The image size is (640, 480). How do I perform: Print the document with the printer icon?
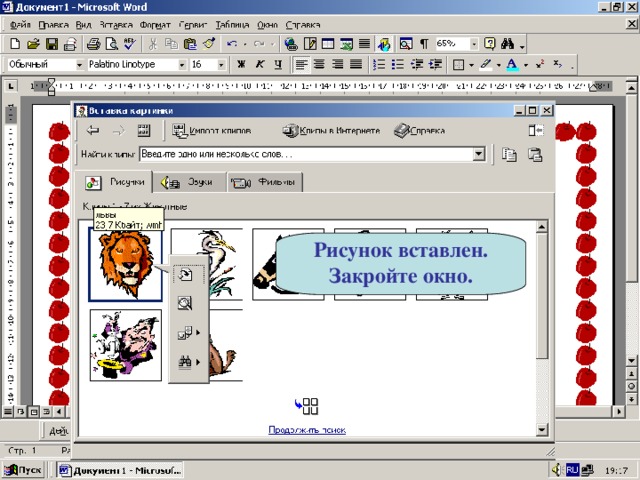94,44
